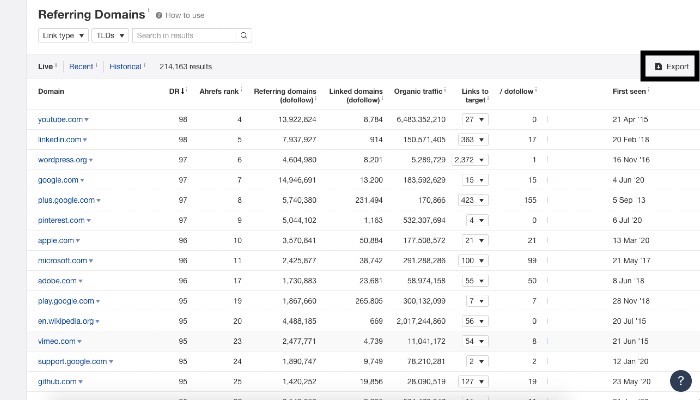Open the Link type filter dropdown

coord(63,35)
